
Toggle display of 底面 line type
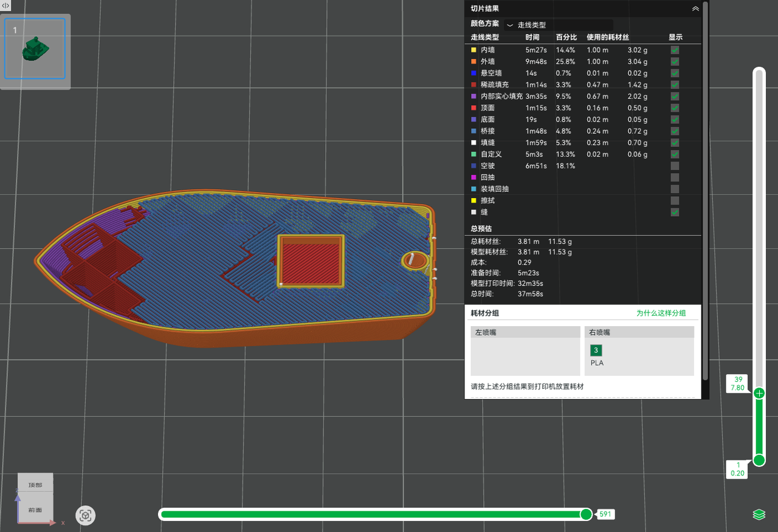[675, 119]
